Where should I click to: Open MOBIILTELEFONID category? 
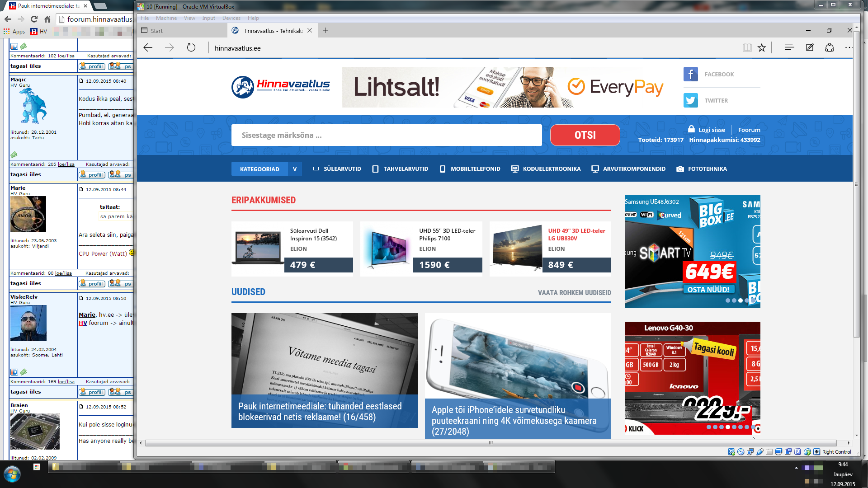[470, 169]
